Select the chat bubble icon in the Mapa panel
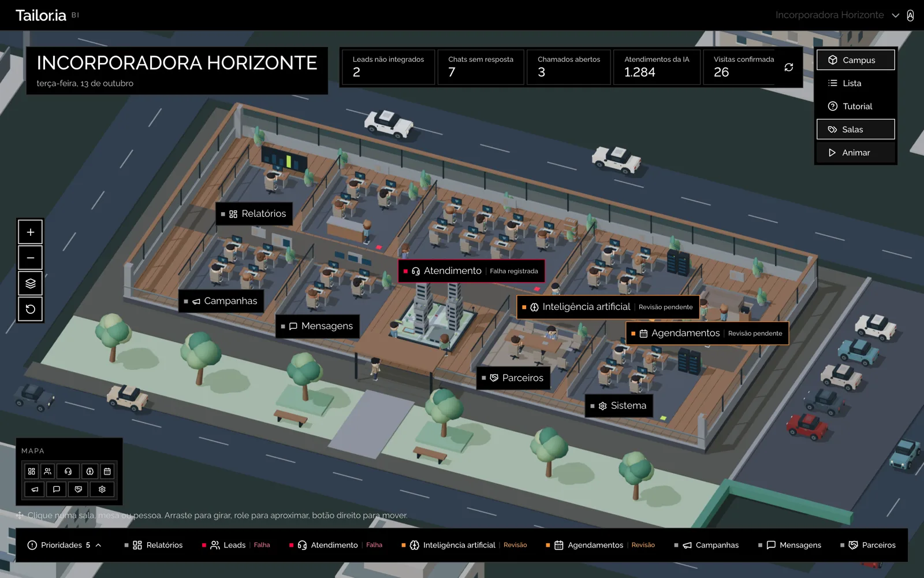The height and width of the screenshot is (578, 924). (57, 490)
